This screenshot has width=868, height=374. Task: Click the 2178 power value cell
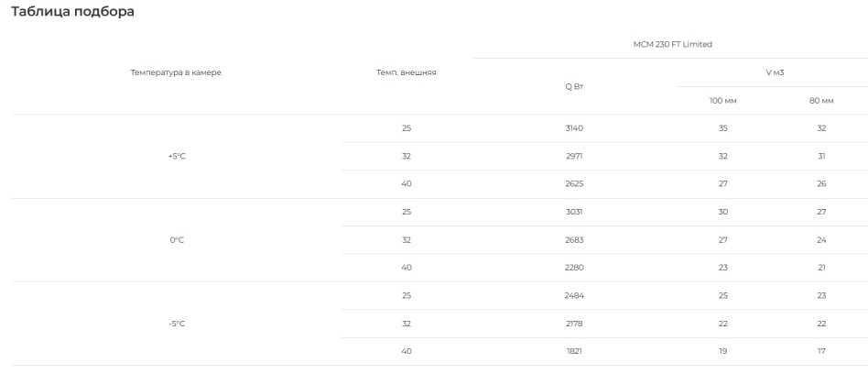[574, 324]
